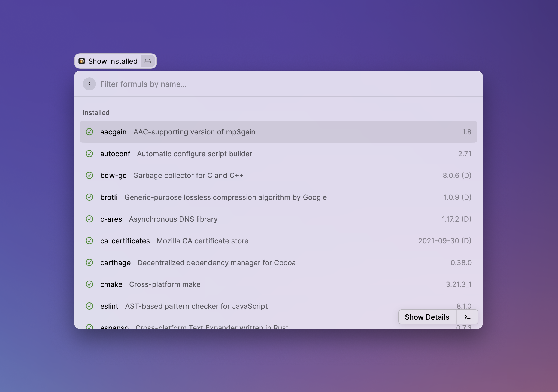
Task: Click the green checkmark icon for aacgain
Action: [x=89, y=132]
